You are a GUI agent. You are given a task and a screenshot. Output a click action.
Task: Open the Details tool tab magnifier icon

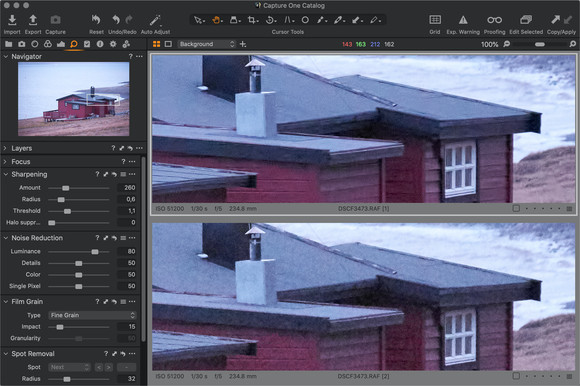[x=74, y=44]
